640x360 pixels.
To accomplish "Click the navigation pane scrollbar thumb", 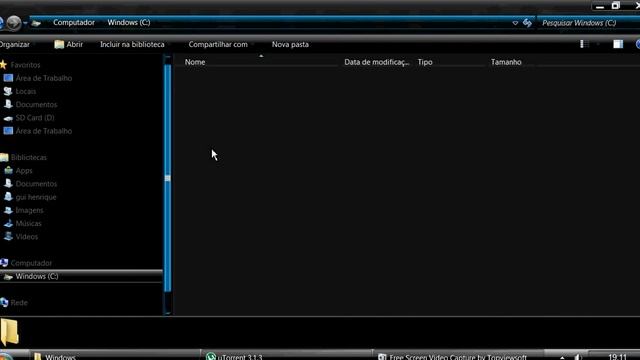I will pyautogui.click(x=167, y=178).
